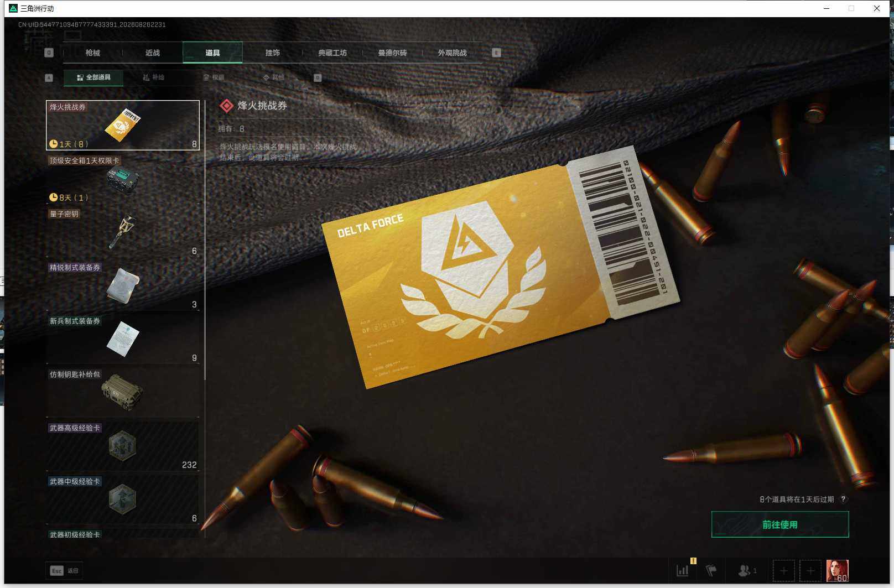The height and width of the screenshot is (588, 894).
Task: Open the 典藏工坊 tab
Action: pos(332,53)
